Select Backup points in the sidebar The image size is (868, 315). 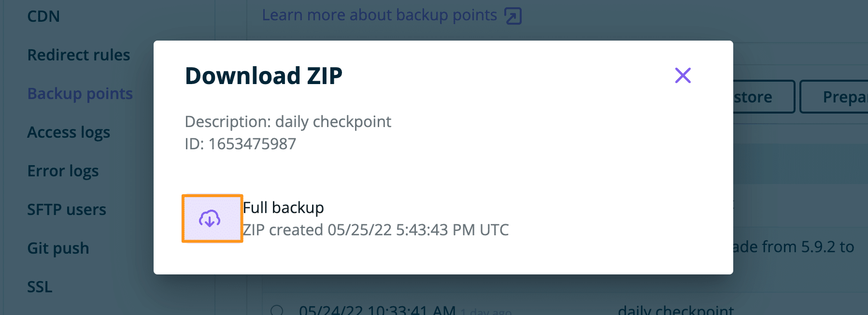tap(80, 94)
